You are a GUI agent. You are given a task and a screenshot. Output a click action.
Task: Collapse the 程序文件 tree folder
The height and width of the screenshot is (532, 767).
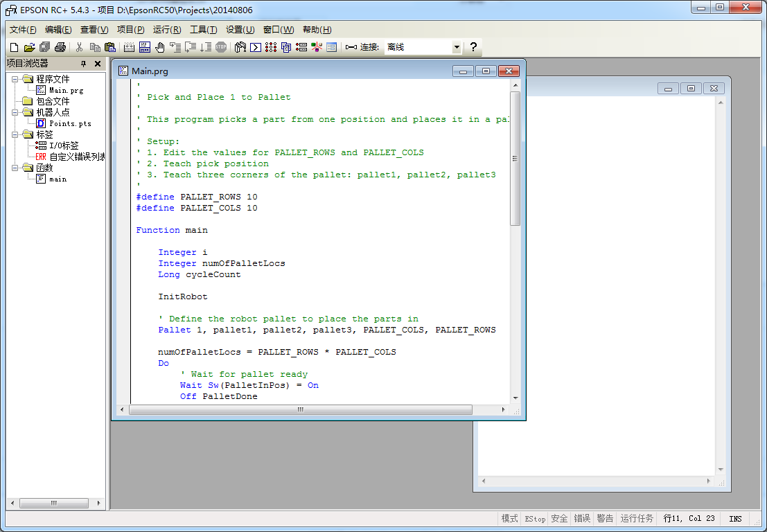(15, 79)
